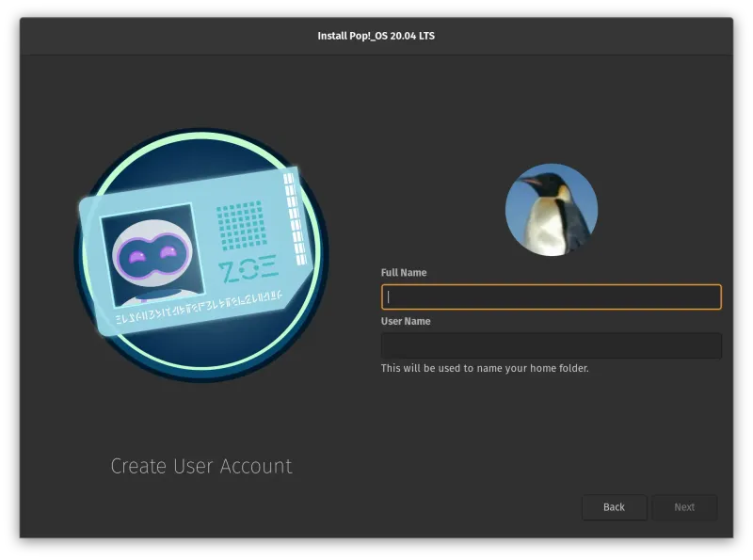Viewport: 753px width, 560px height.
Task: Click the 'User Name' label
Action: 406,321
